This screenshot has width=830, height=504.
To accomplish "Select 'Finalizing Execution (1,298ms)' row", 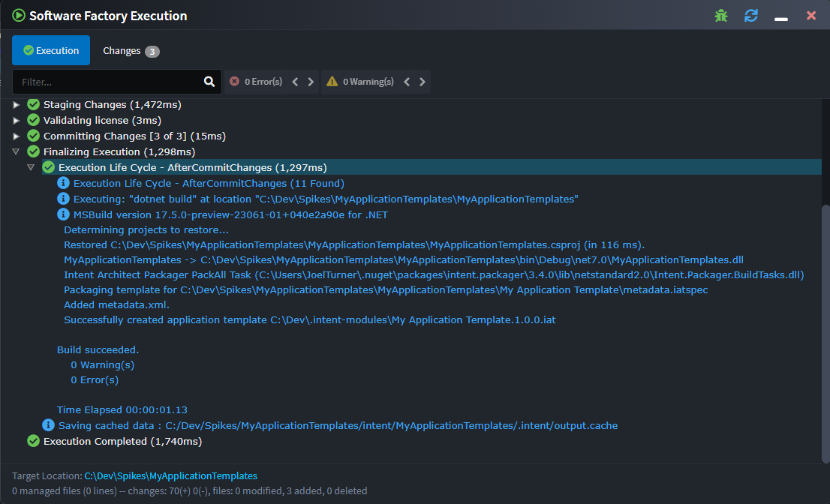I will 119,151.
